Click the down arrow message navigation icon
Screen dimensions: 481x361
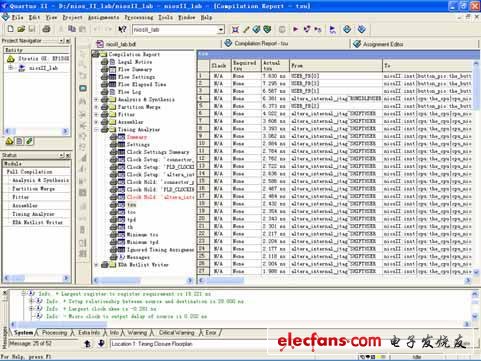(x=101, y=343)
